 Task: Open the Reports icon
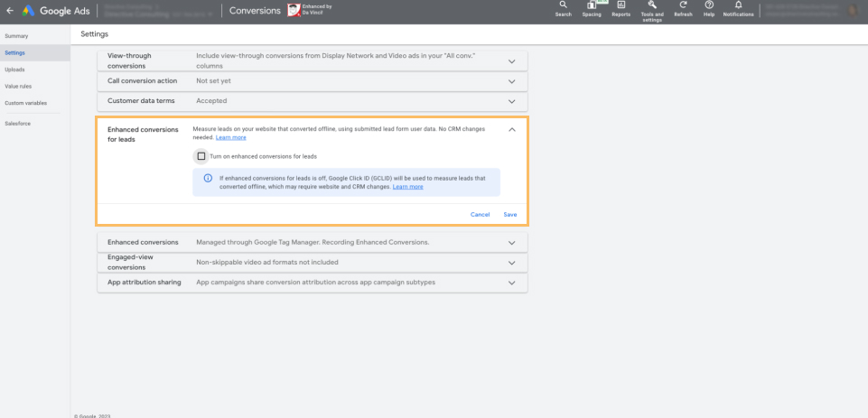point(621,9)
